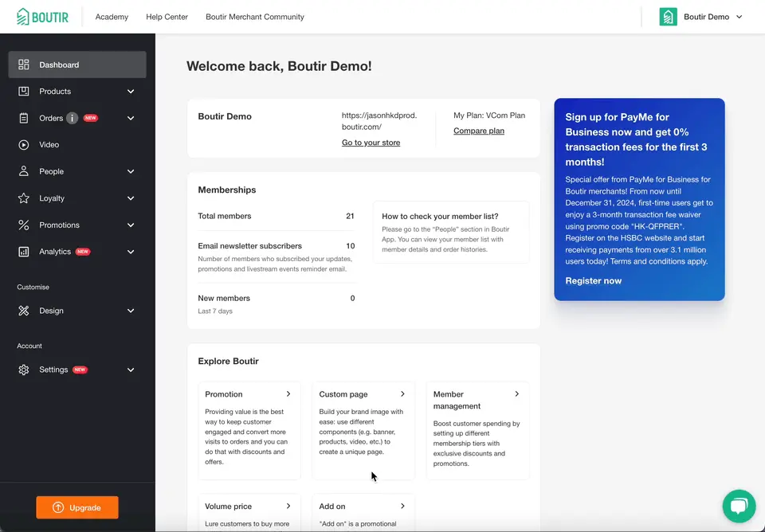Click the store URL https://jasonhkdprod.boutir.com/
Screen dimensions: 765x532
[379, 121]
